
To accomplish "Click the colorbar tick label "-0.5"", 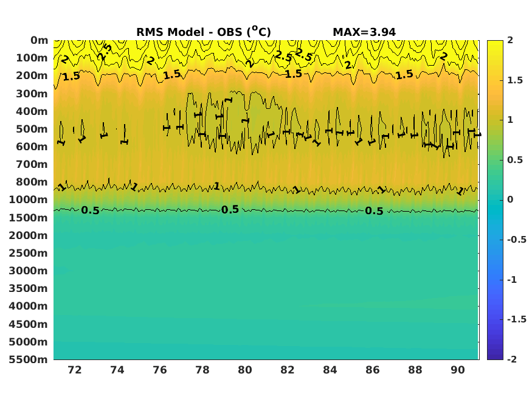I will 517,240.
